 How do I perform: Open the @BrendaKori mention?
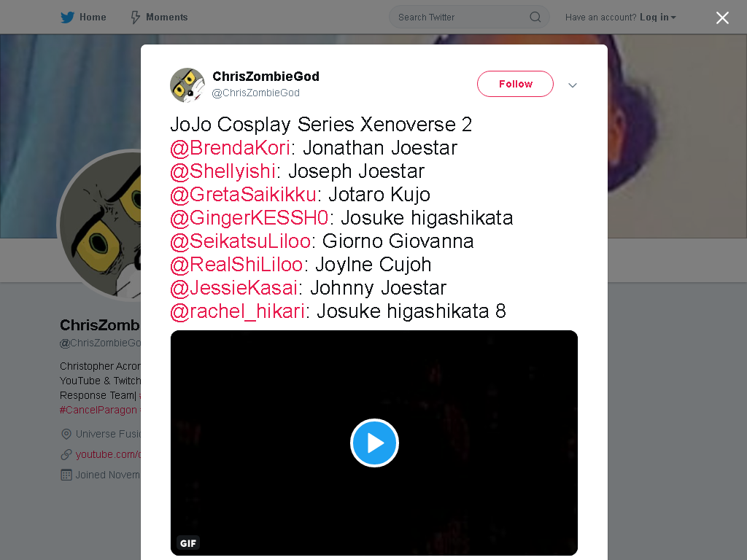pyautogui.click(x=230, y=148)
